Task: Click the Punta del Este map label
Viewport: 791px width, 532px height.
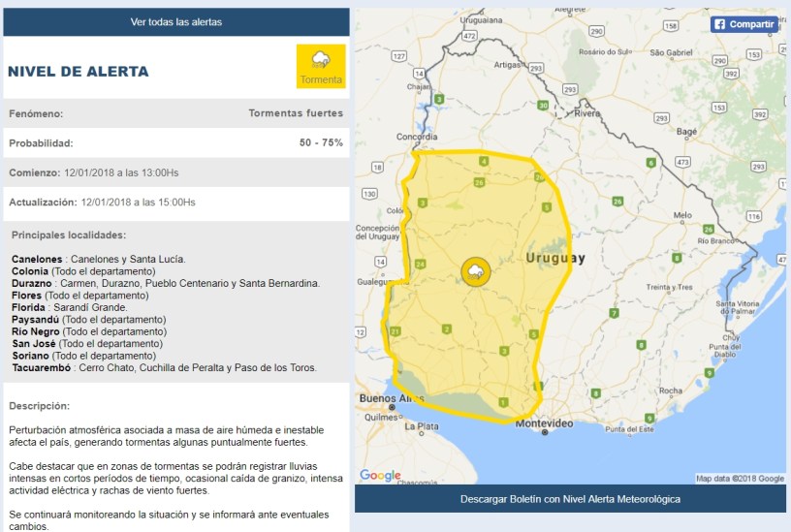Action: (x=627, y=428)
